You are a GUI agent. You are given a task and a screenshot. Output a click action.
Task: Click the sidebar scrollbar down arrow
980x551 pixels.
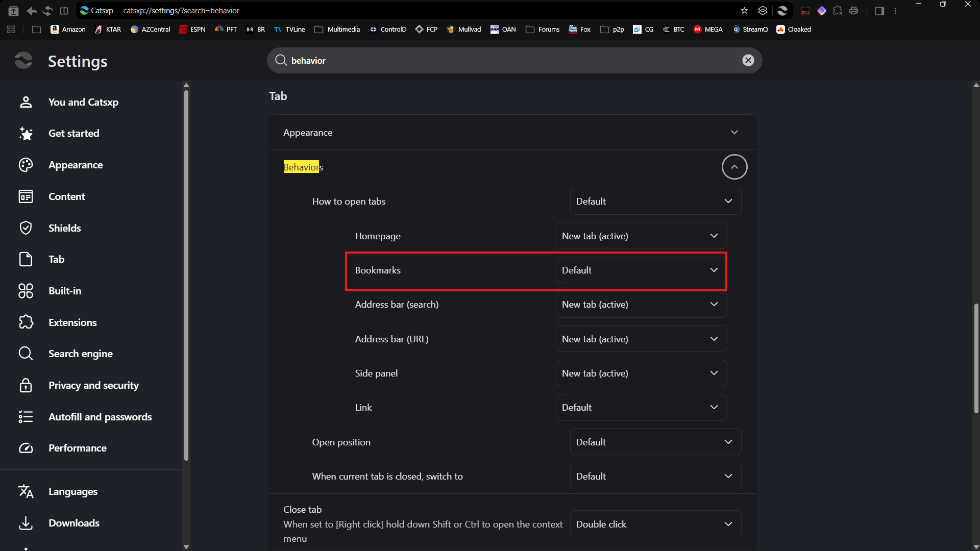pos(186,546)
